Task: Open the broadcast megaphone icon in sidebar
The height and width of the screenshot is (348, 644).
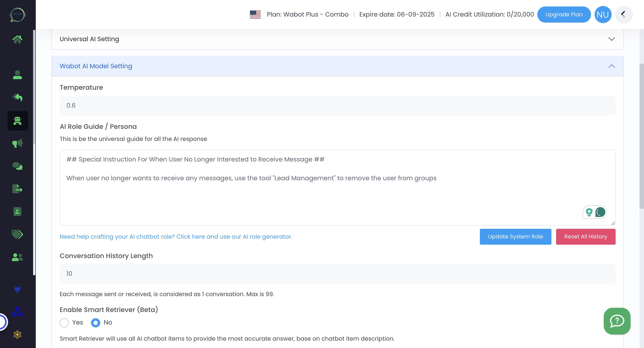Action: [17, 143]
